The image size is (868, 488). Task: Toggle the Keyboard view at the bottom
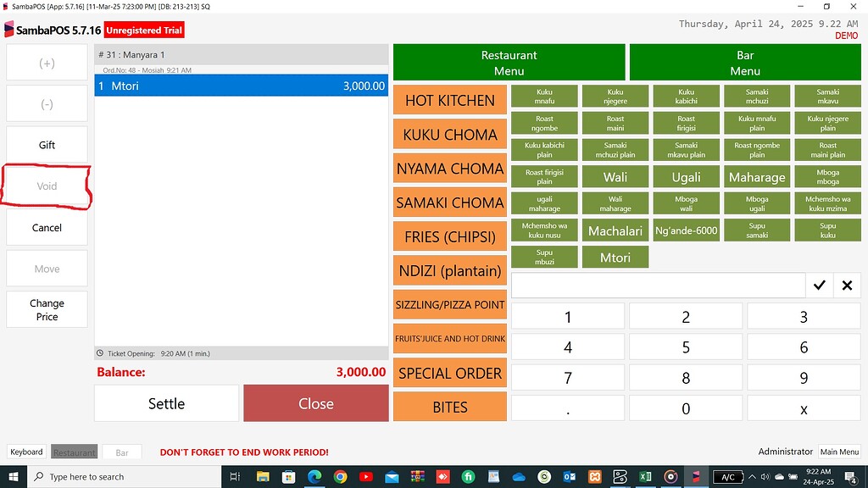(x=26, y=452)
